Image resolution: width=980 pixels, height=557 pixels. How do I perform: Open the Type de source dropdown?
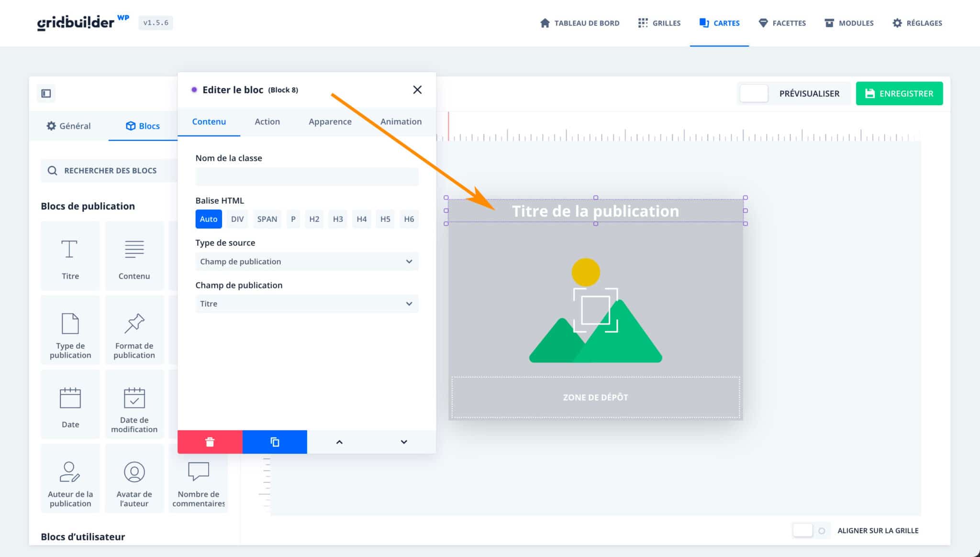306,262
